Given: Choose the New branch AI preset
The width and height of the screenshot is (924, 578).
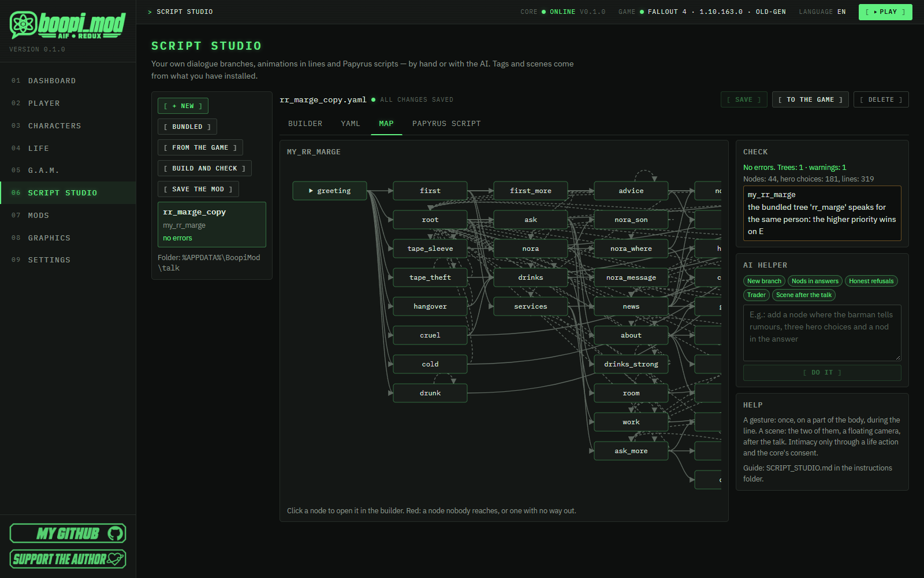Looking at the screenshot, I should click(764, 281).
